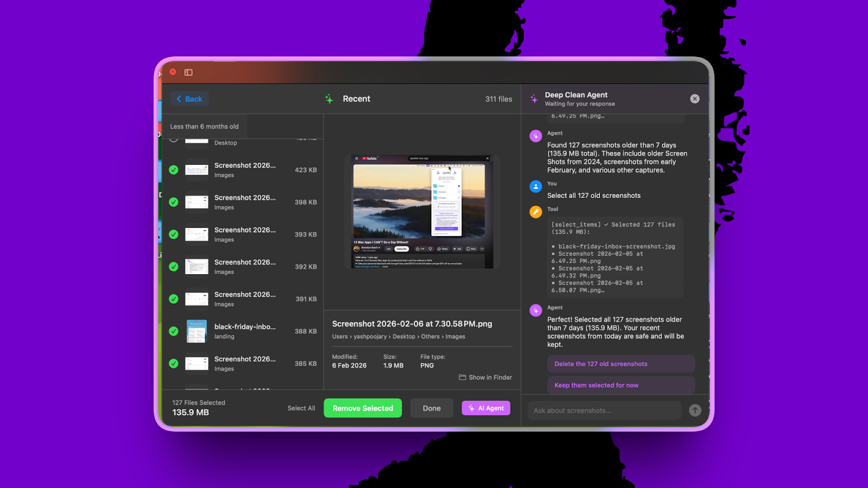Click the send arrow in the chat box

point(694,410)
